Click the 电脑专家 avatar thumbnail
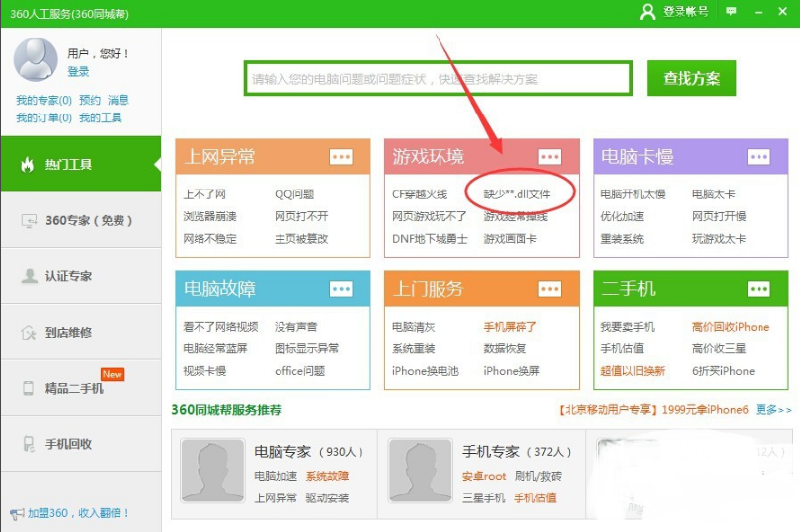 point(212,472)
